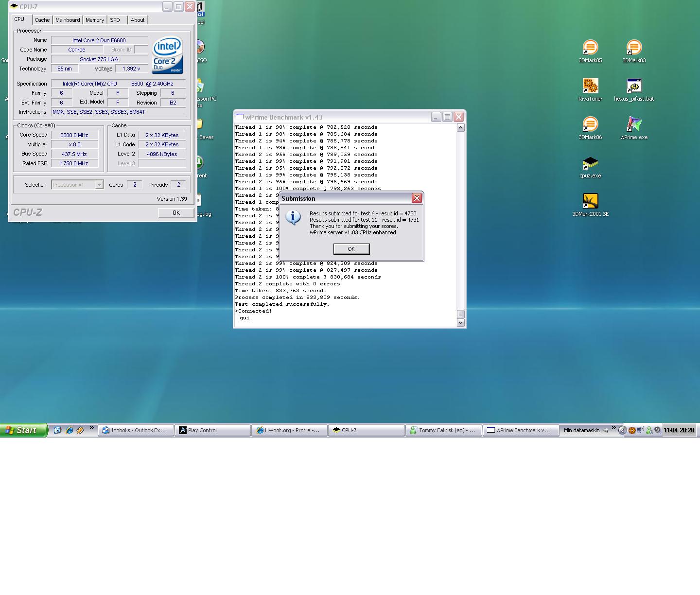
Task: Click the network connection tray icon
Action: 640,430
